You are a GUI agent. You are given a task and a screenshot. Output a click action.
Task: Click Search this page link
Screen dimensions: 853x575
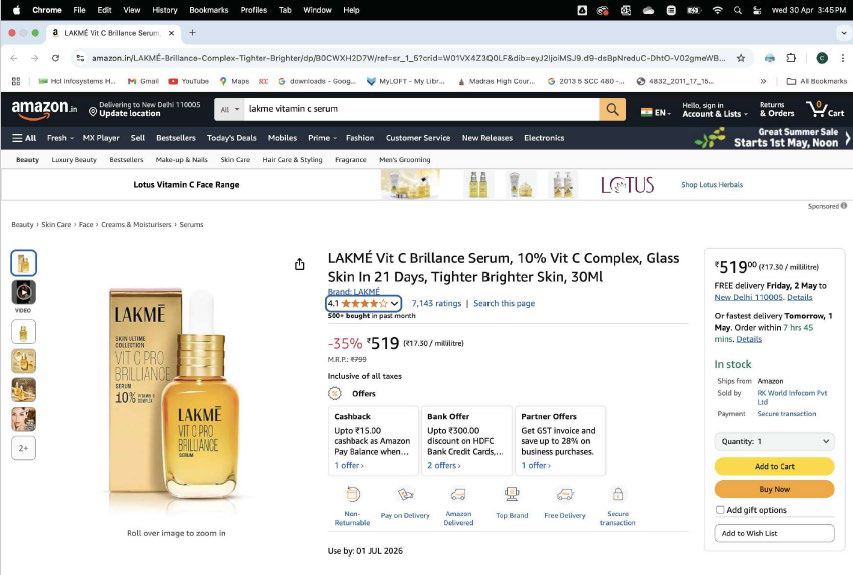(504, 304)
